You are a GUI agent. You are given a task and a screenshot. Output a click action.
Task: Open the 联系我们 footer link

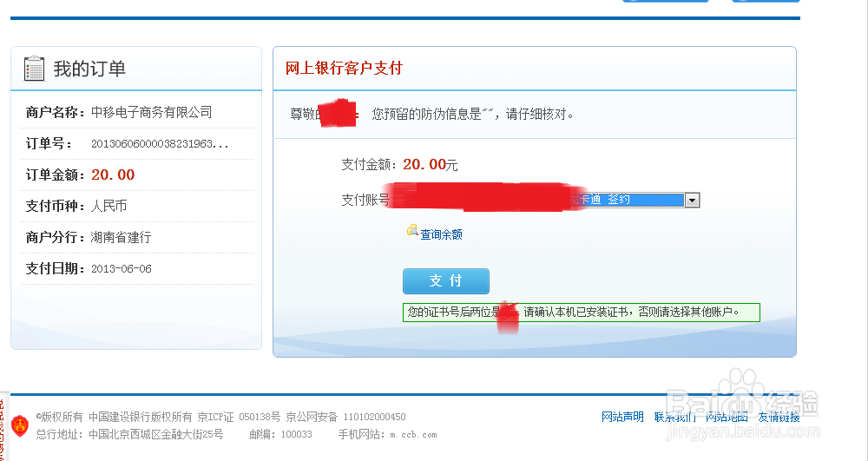coord(674,417)
